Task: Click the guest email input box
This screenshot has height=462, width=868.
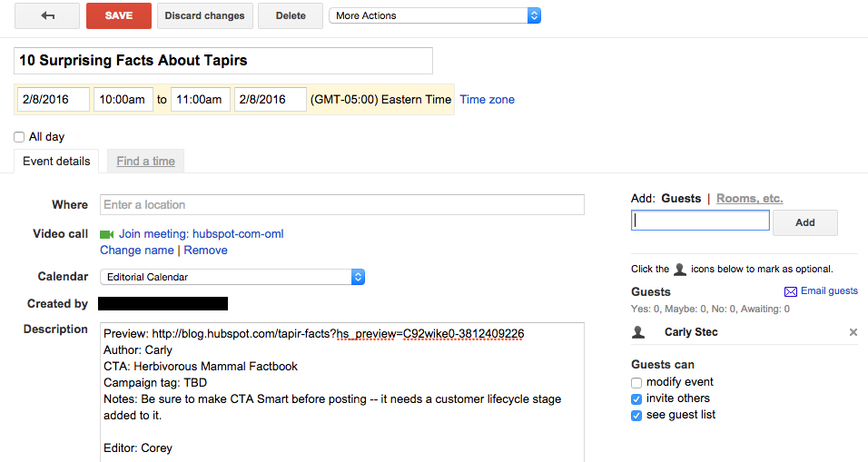Action: point(700,221)
